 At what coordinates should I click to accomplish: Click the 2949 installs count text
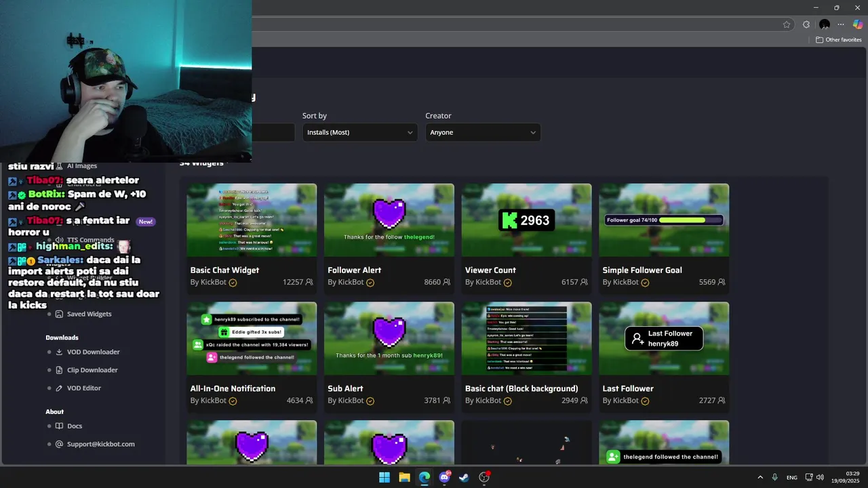(570, 401)
